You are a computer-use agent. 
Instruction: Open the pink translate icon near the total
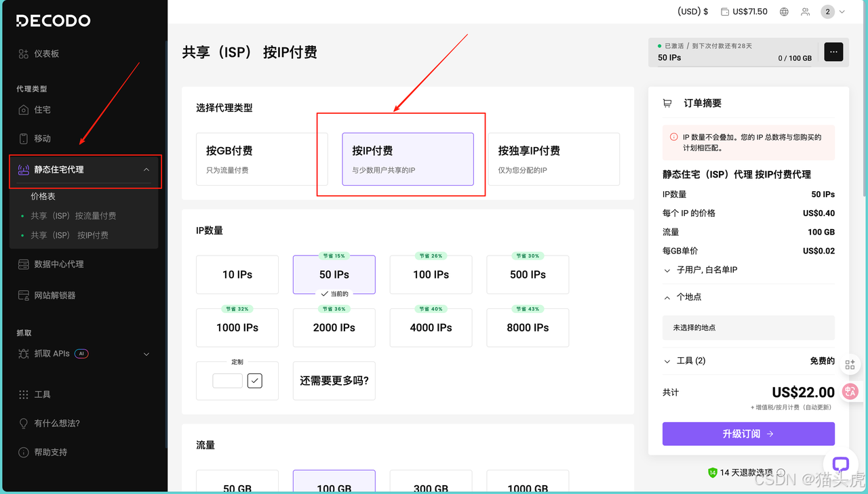850,391
